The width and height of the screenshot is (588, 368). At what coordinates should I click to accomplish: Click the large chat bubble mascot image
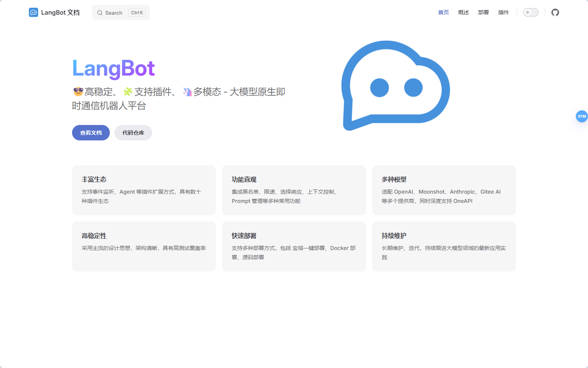[395, 86]
